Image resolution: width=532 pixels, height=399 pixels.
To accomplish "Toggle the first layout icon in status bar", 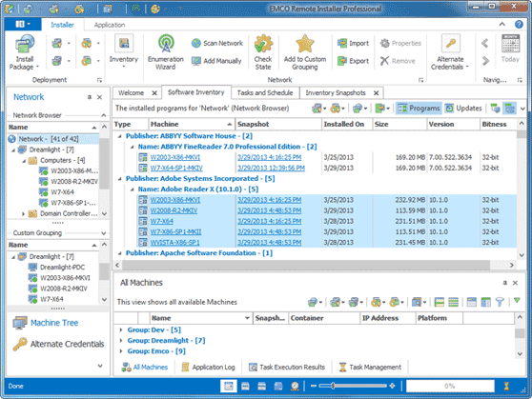I will click(228, 386).
